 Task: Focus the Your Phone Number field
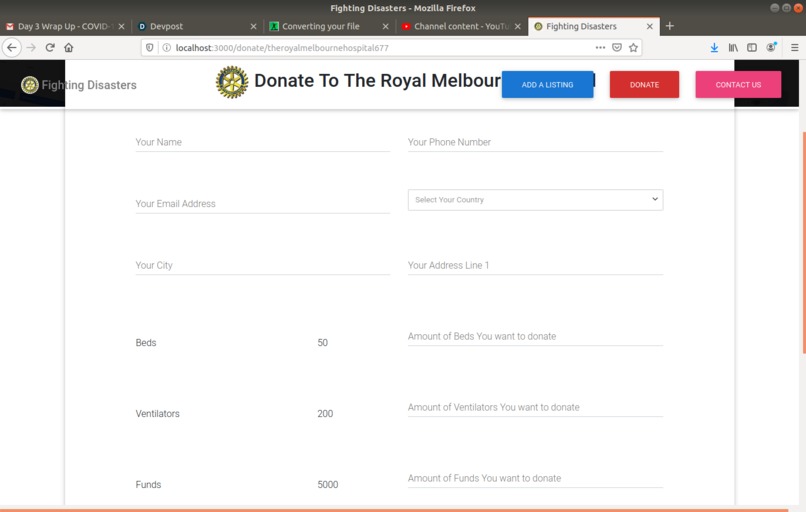coord(535,142)
